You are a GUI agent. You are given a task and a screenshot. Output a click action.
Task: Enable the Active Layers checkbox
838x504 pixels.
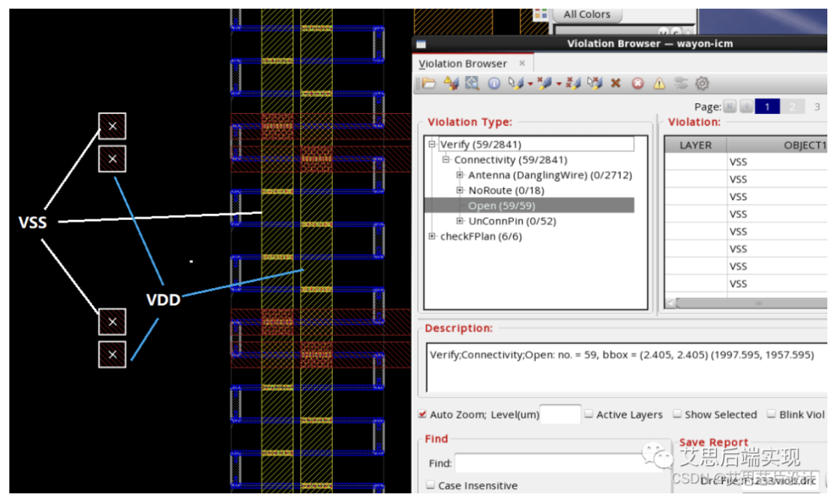(588, 415)
